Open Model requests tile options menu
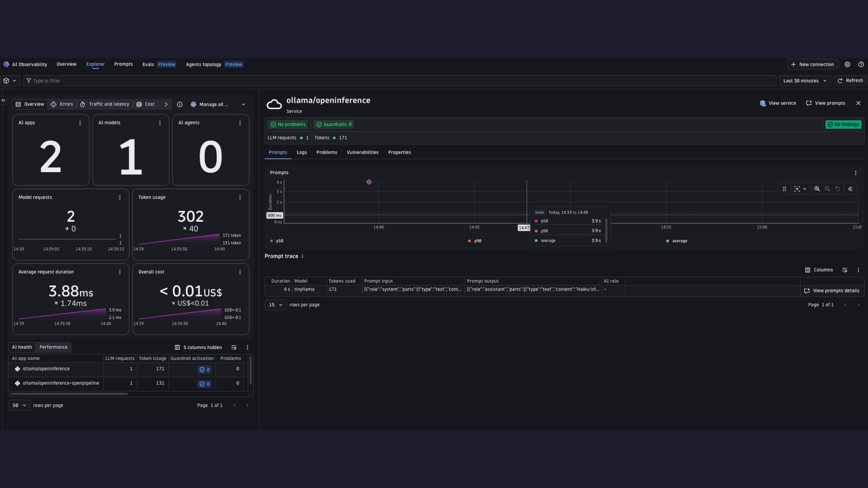The image size is (868, 488). coord(120,198)
